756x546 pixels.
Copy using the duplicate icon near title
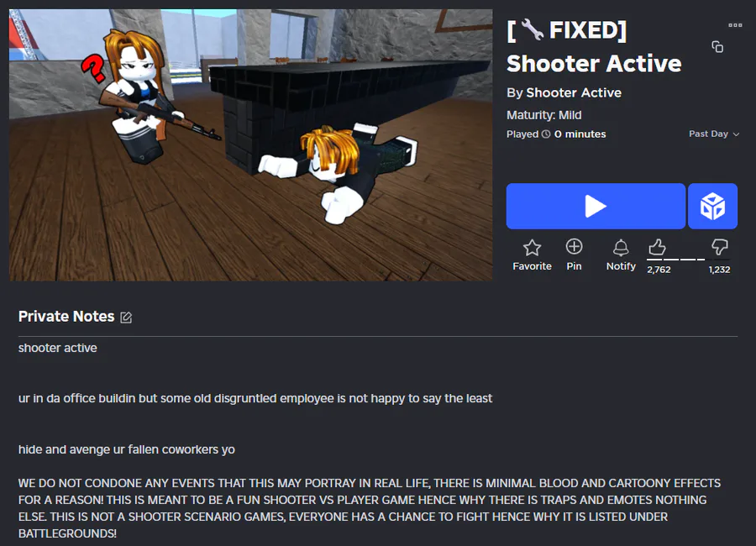(717, 47)
